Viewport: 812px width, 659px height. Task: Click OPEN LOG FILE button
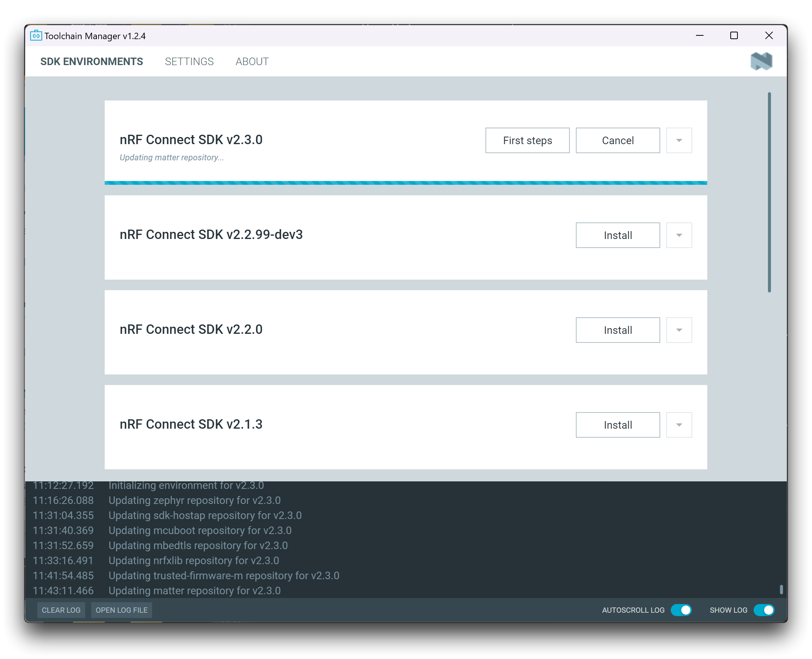122,610
